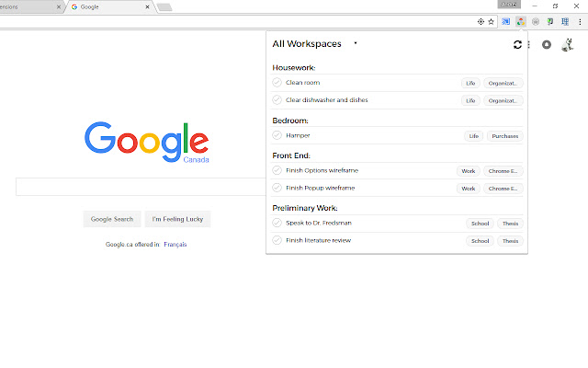Screen dimensions: 588x368
Task: Click School tag on Speak to Dr. Fredsman
Action: coord(480,224)
